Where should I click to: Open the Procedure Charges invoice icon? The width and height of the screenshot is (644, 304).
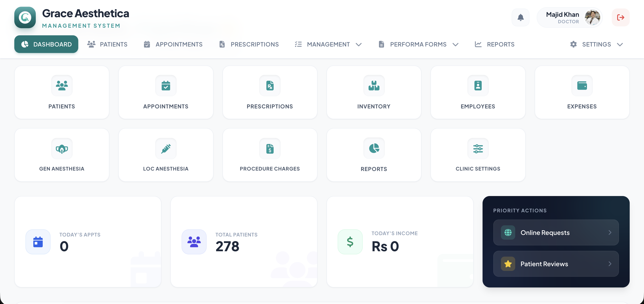pyautogui.click(x=270, y=148)
